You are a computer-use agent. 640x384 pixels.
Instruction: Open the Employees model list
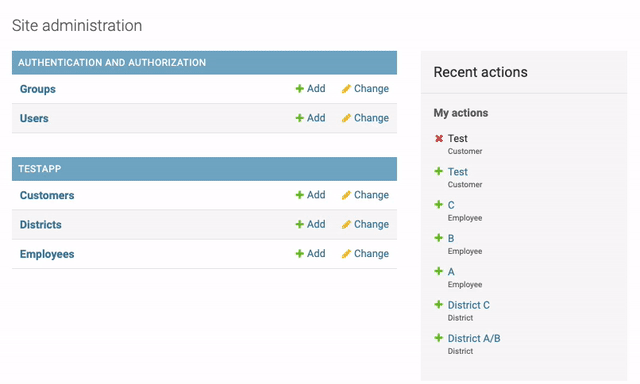[47, 254]
